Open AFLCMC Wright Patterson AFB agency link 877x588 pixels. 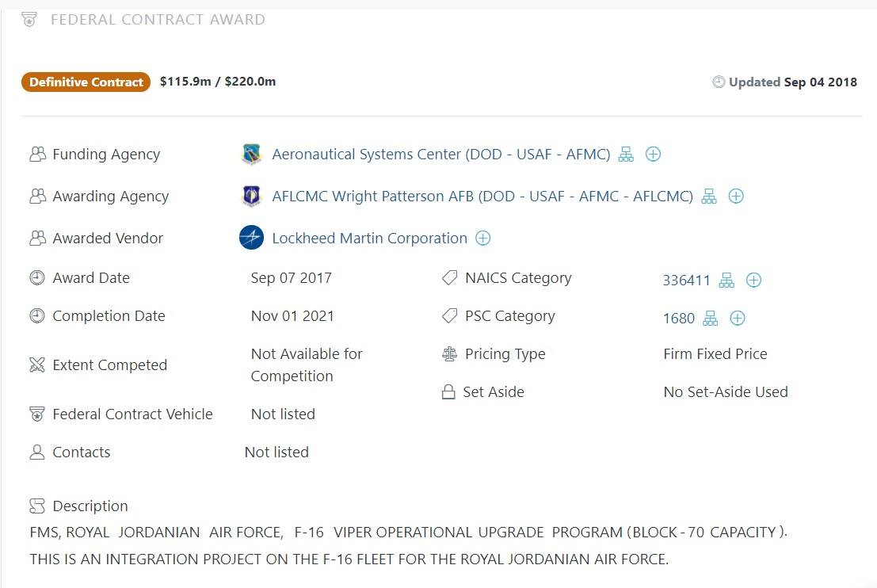tap(482, 196)
